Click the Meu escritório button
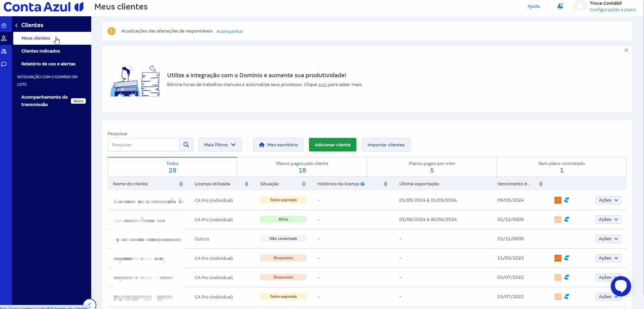 [x=278, y=145]
